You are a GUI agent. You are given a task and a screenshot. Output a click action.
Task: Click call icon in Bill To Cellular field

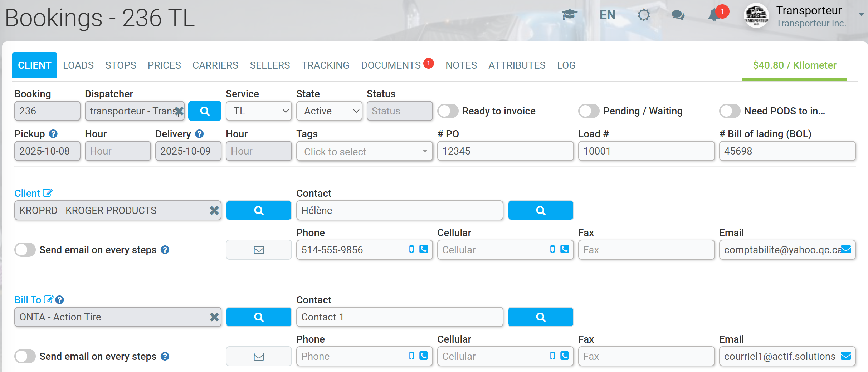coord(565,356)
